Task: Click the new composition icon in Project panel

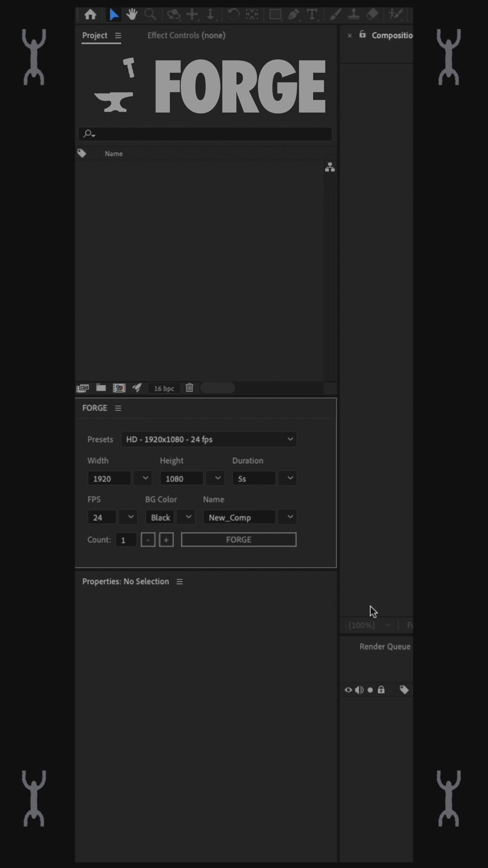Action: [x=119, y=388]
